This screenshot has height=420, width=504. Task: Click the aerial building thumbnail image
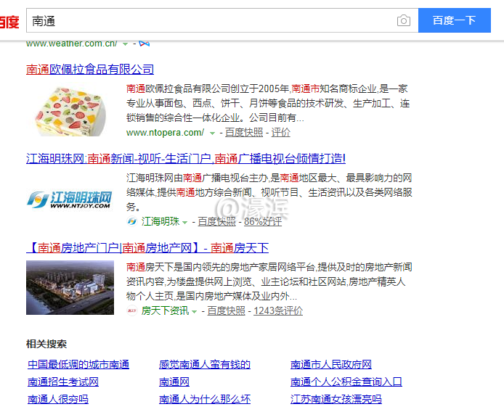coord(70,287)
